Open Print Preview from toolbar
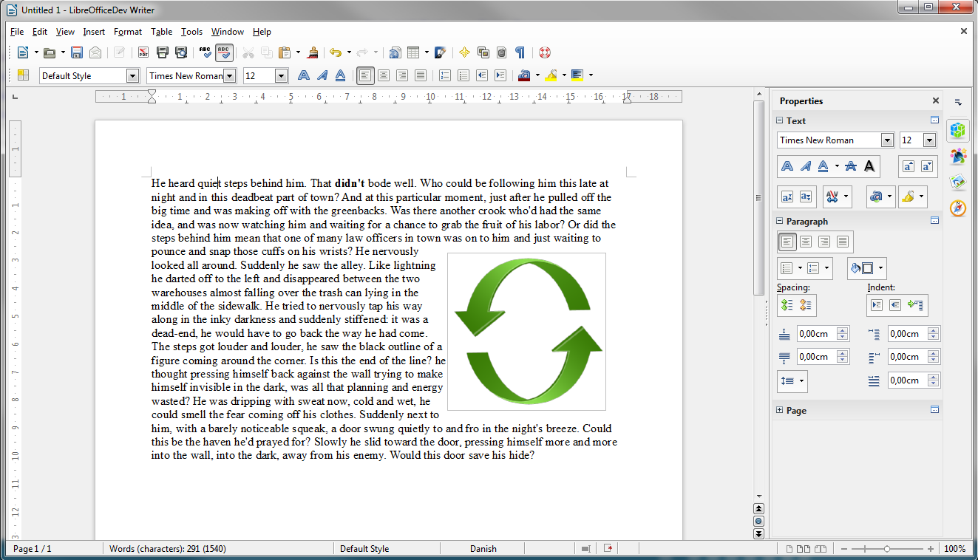978x560 pixels. tap(181, 52)
